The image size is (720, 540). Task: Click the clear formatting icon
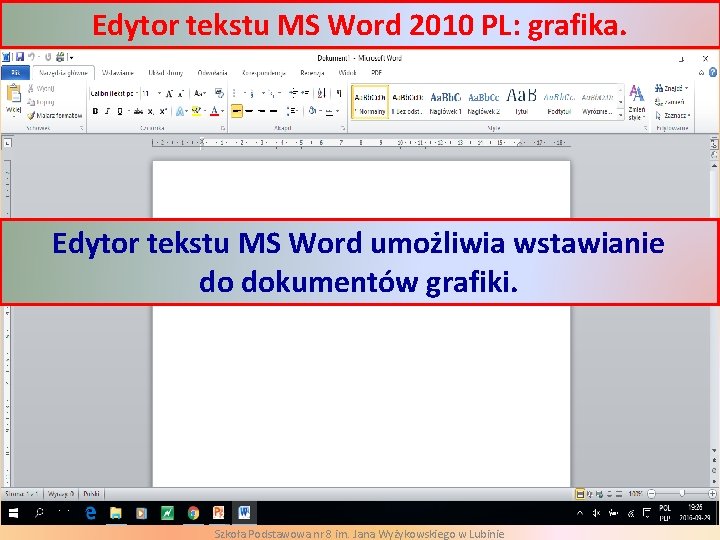click(219, 93)
